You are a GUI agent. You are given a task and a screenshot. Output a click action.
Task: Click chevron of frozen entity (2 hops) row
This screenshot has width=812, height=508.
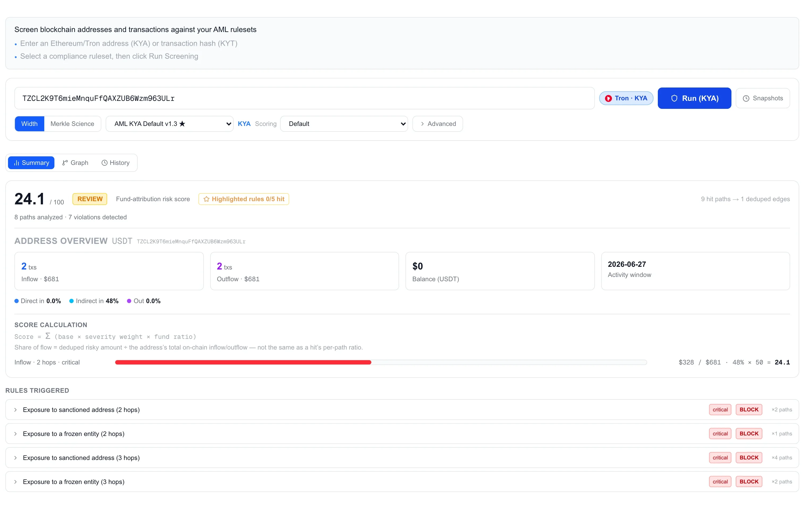15,434
